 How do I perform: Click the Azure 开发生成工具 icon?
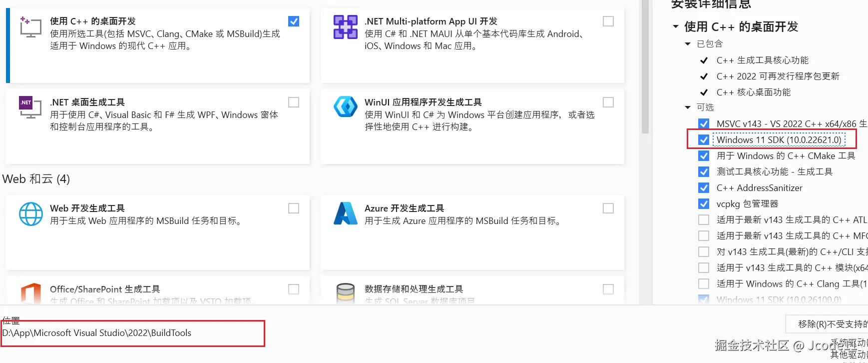coord(346,213)
